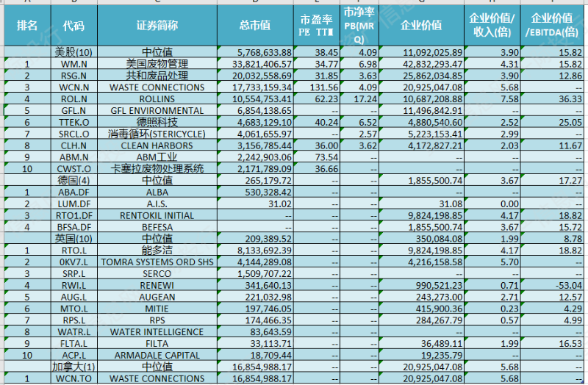Select the CLEAN HARBORS cell

point(157,145)
